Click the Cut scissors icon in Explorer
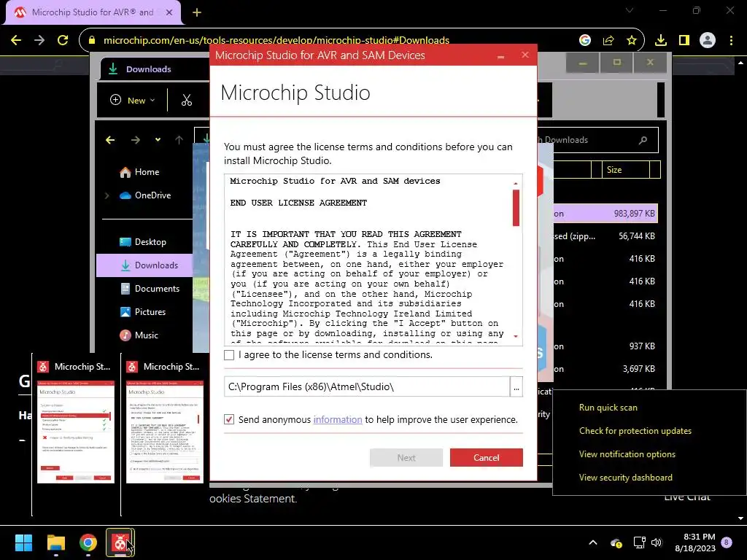The width and height of the screenshot is (747, 560). (x=186, y=101)
